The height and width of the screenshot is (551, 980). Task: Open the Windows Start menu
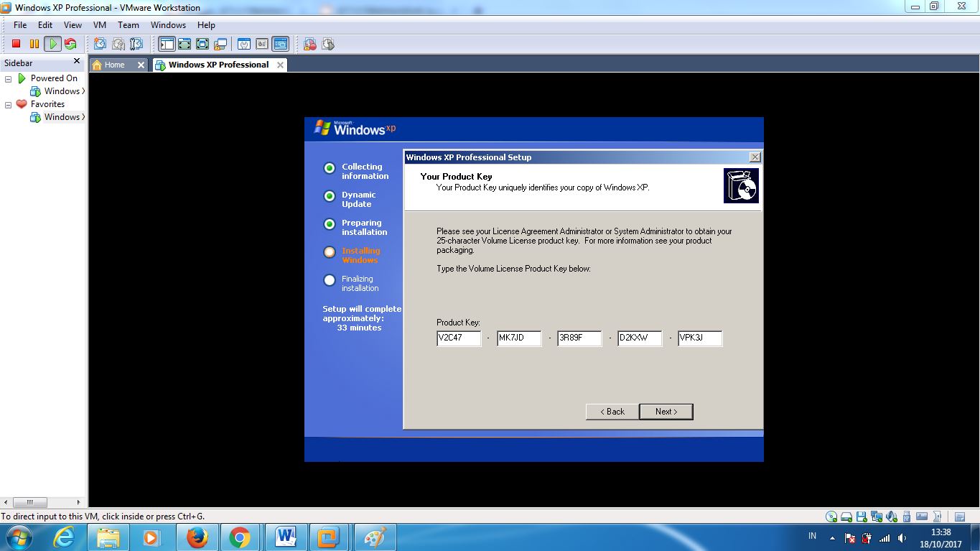pos(18,537)
